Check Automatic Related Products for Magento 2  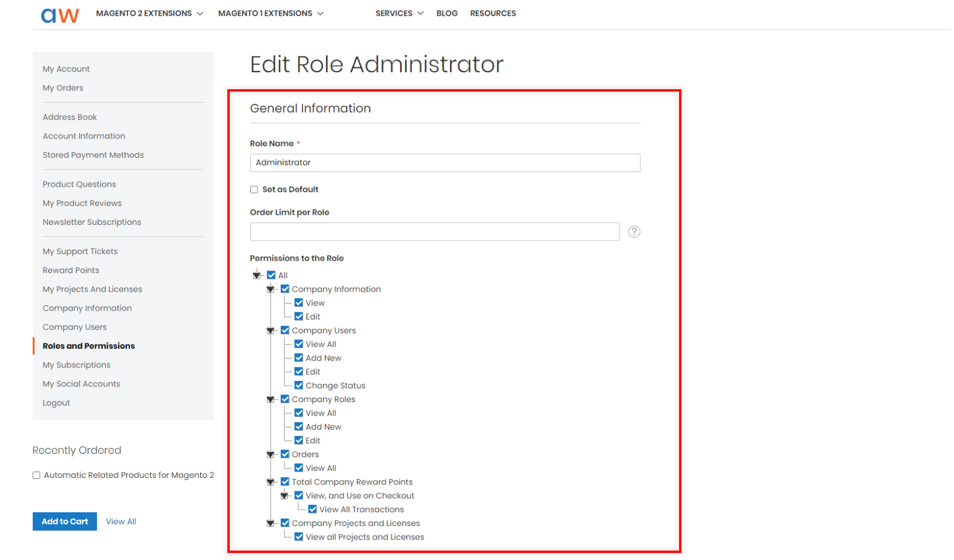click(x=36, y=475)
